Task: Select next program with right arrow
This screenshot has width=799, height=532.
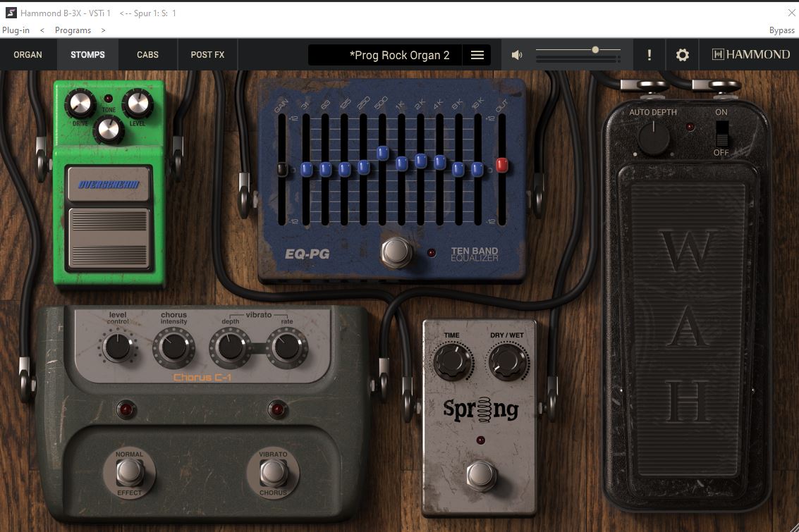Action: (103, 30)
